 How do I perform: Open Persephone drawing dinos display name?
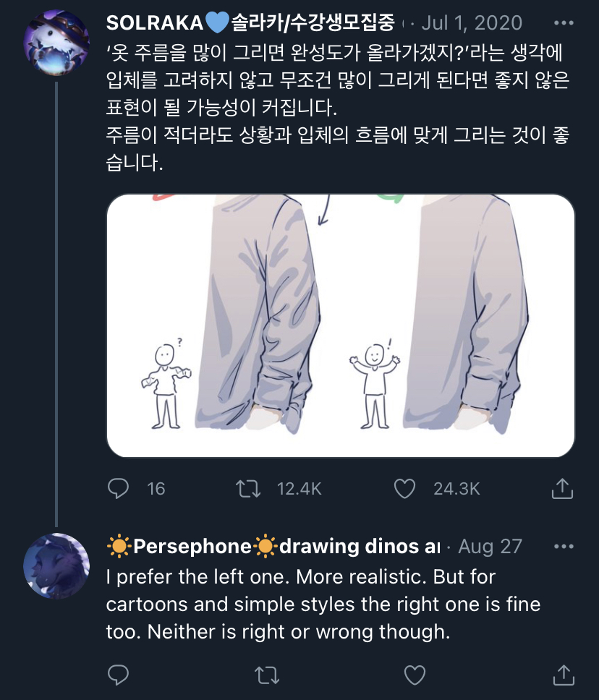pos(273,547)
